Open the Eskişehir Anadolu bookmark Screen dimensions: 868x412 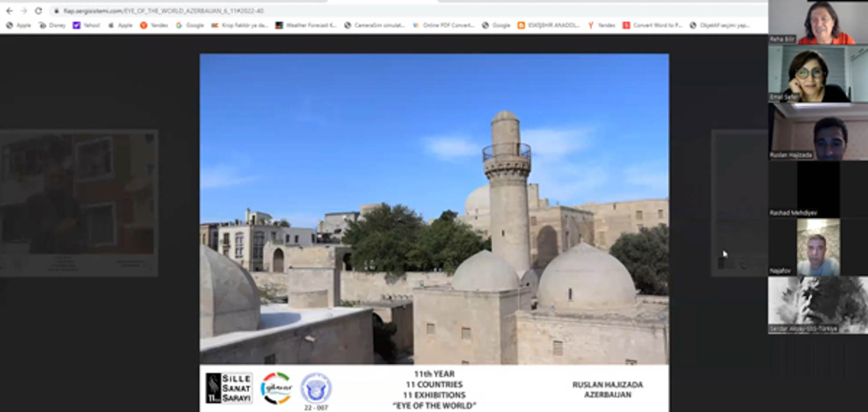(549, 25)
